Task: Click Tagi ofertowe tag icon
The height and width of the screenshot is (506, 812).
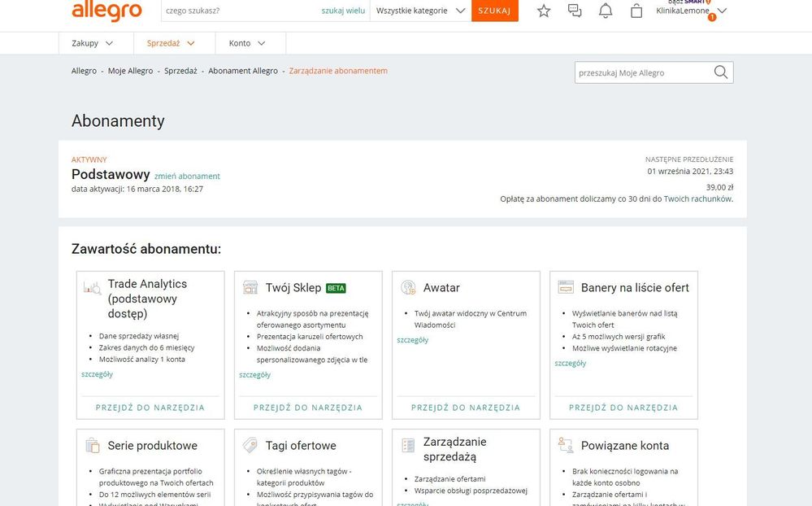Action: (250, 445)
